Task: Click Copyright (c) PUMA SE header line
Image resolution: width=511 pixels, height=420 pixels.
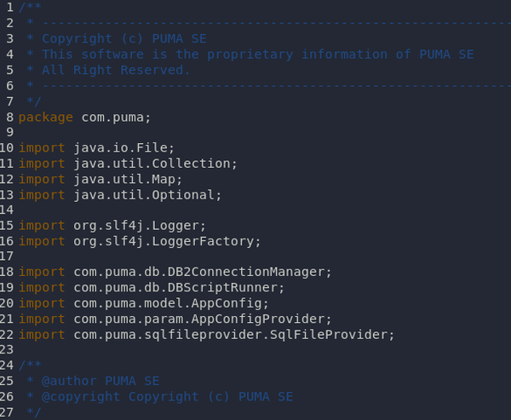Action: [x=124, y=38]
